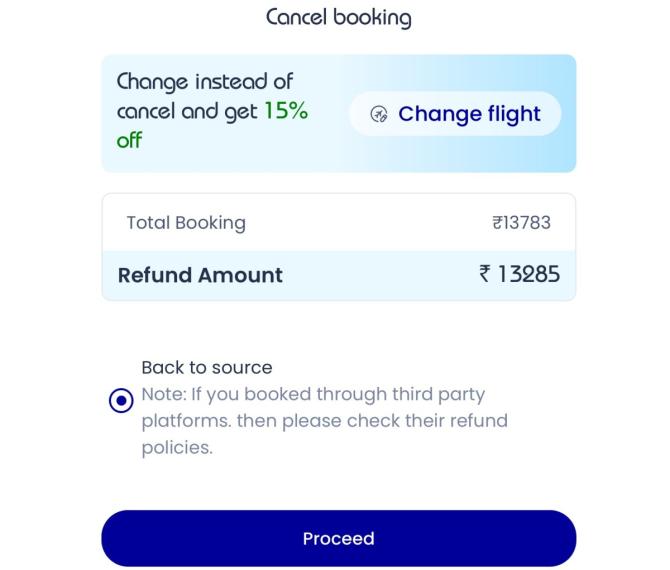The height and width of the screenshot is (570, 670).
Task: Click the rupee symbol beside 13285
Action: tap(483, 274)
